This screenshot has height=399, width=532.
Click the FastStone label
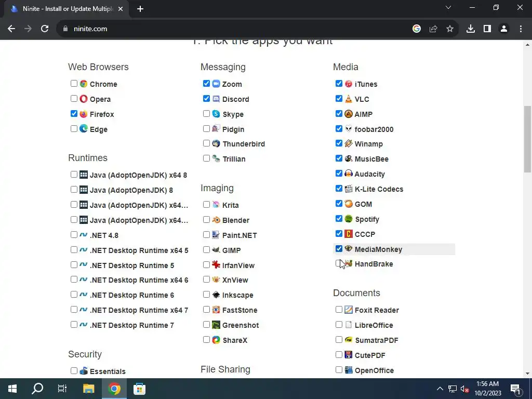pyautogui.click(x=240, y=310)
